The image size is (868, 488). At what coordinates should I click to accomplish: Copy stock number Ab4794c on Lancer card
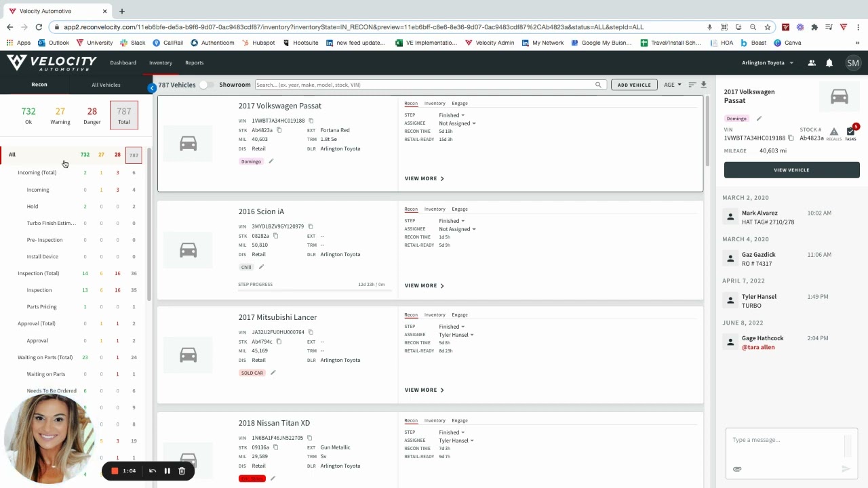[x=279, y=342]
